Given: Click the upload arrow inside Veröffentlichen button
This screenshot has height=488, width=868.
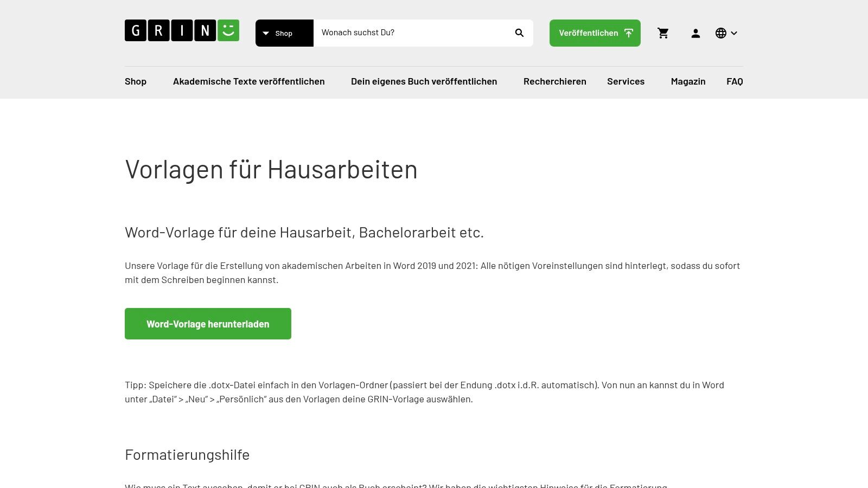Looking at the screenshot, I should (628, 33).
